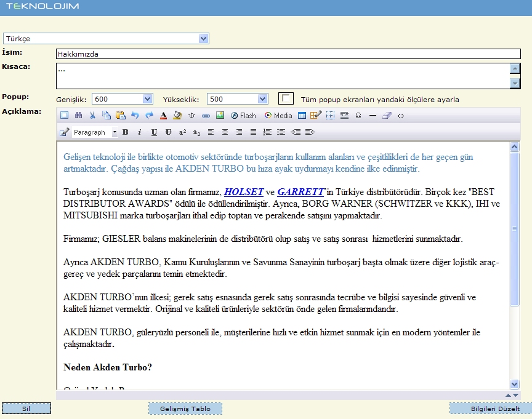The width and height of the screenshot is (532, 419).
Task: Click the editor scroll up arrow
Action: [514, 147]
